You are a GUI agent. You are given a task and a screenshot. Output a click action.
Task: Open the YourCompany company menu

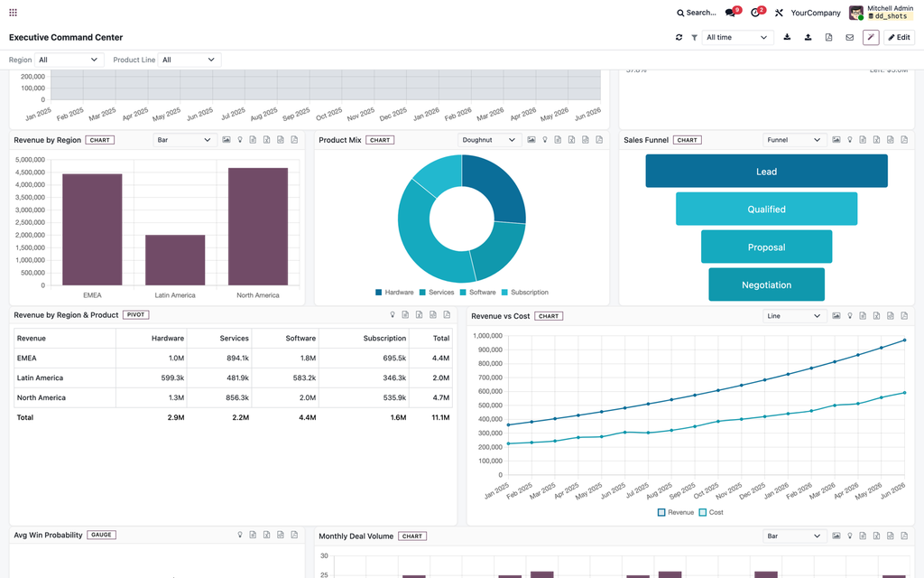click(x=816, y=13)
